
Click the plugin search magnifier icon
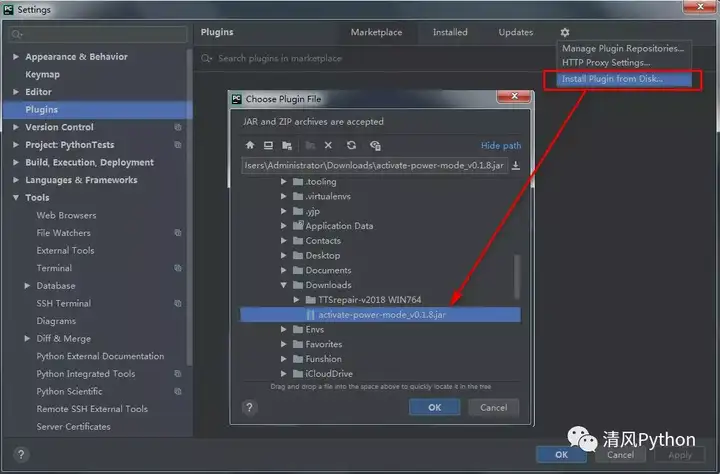[206, 58]
